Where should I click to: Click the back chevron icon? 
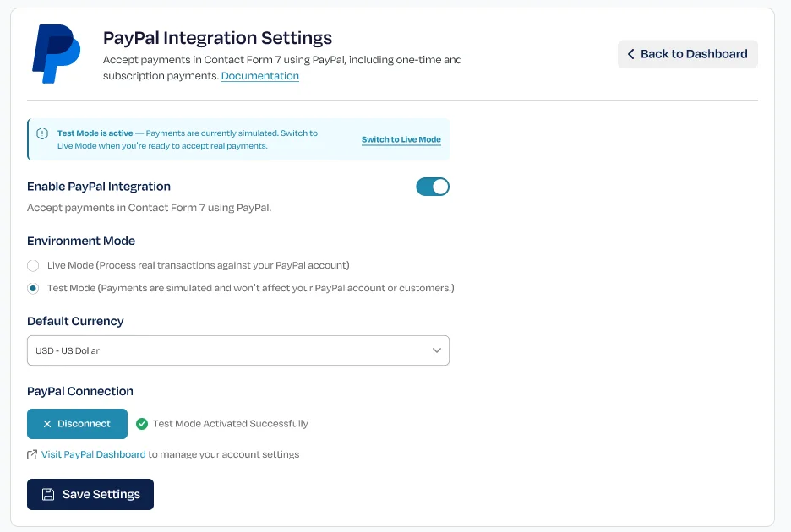click(630, 54)
